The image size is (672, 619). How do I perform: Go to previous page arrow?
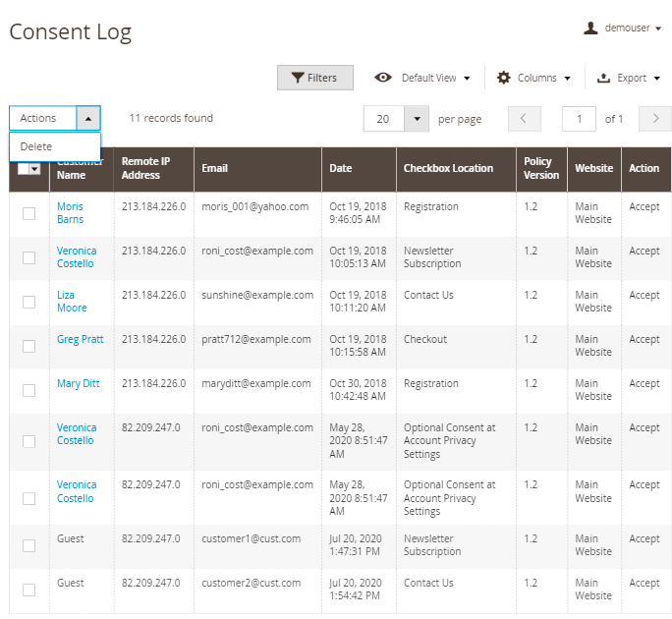pyautogui.click(x=525, y=119)
